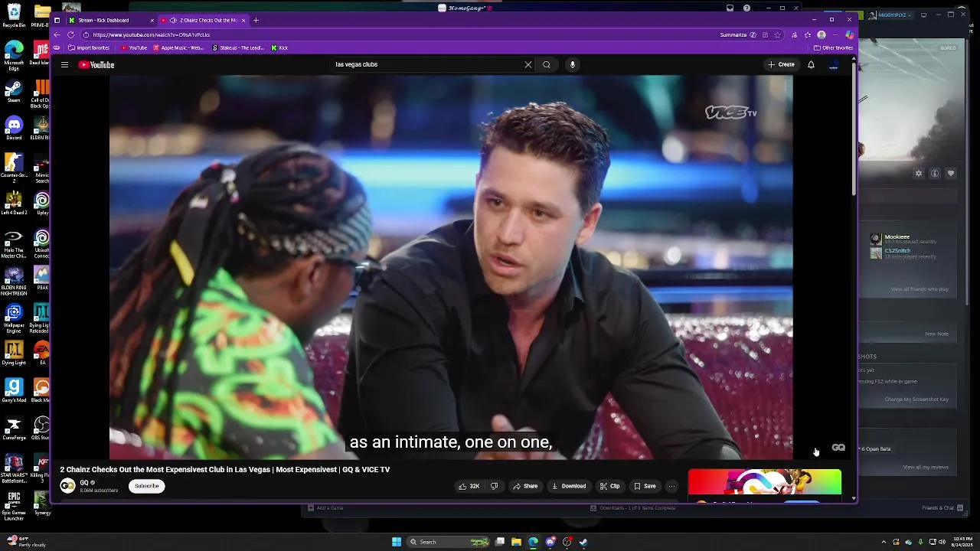Image resolution: width=980 pixels, height=551 pixels.
Task: Launch Epic Games Launcher shortcut
Action: pyautogui.click(x=14, y=507)
